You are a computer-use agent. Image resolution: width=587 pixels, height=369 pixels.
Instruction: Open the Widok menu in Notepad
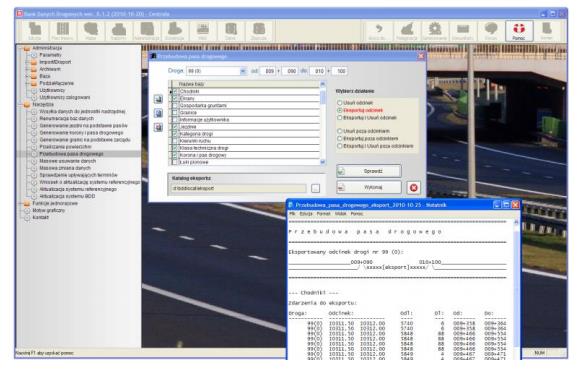pos(340,214)
